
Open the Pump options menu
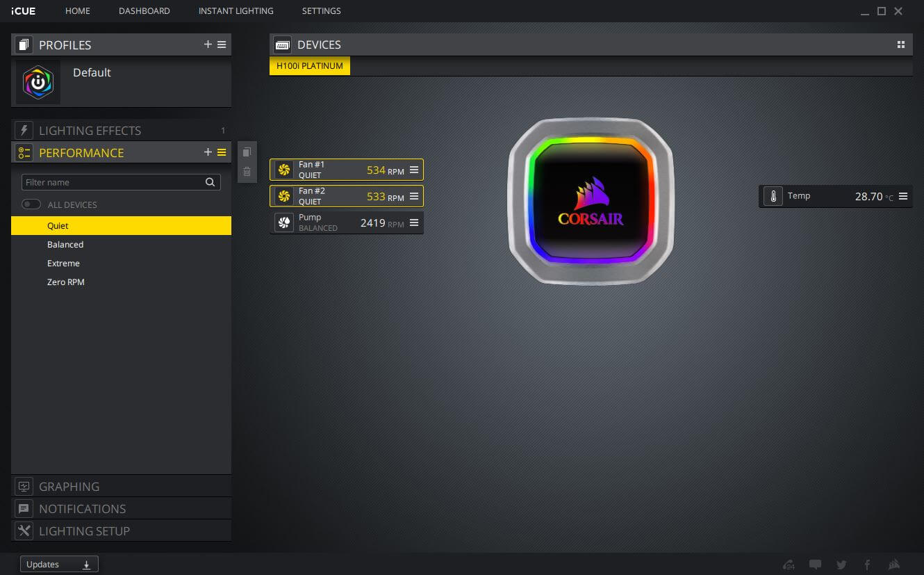414,222
